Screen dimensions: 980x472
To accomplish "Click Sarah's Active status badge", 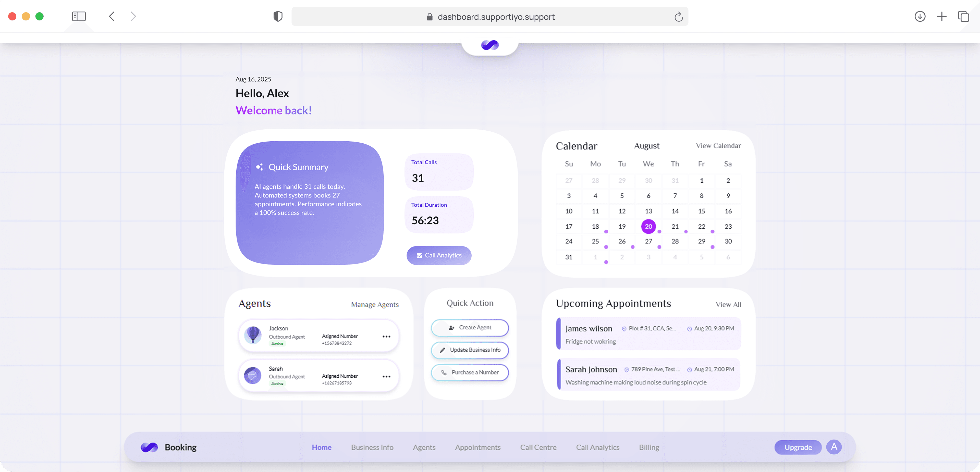I will tap(277, 384).
